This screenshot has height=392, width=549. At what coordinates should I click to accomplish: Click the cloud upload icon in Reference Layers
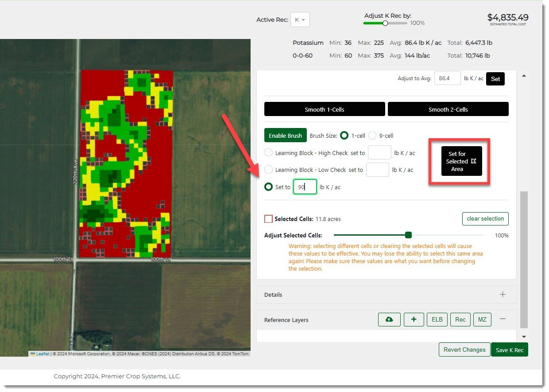[x=389, y=320]
